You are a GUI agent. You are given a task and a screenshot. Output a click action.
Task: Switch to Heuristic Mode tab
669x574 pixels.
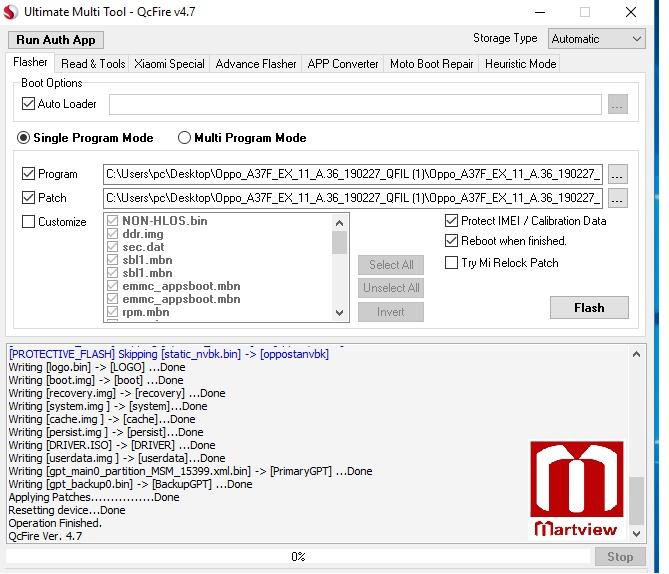521,64
